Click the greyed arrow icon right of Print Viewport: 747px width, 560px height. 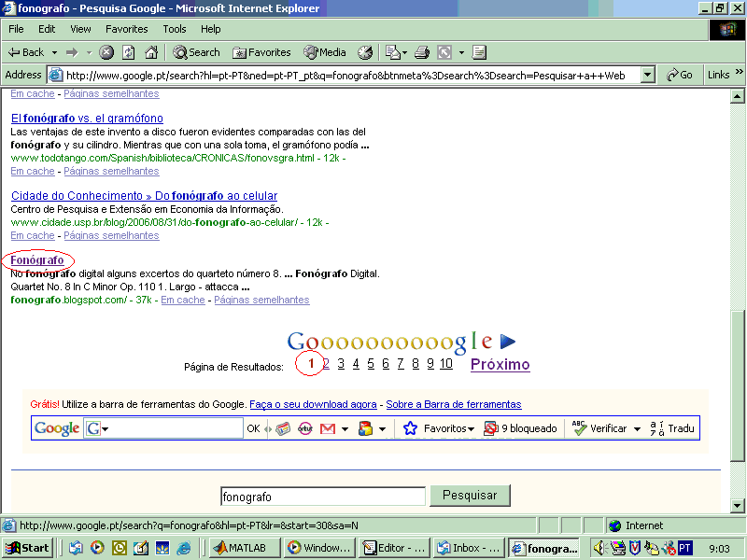[x=444, y=52]
